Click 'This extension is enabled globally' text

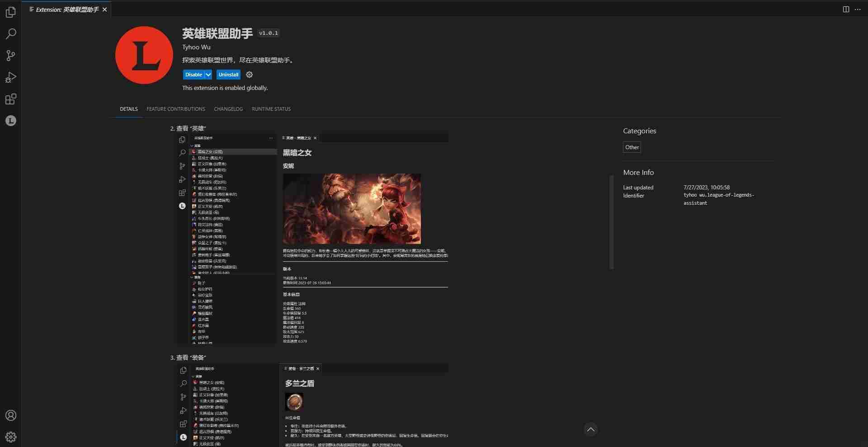tap(225, 88)
